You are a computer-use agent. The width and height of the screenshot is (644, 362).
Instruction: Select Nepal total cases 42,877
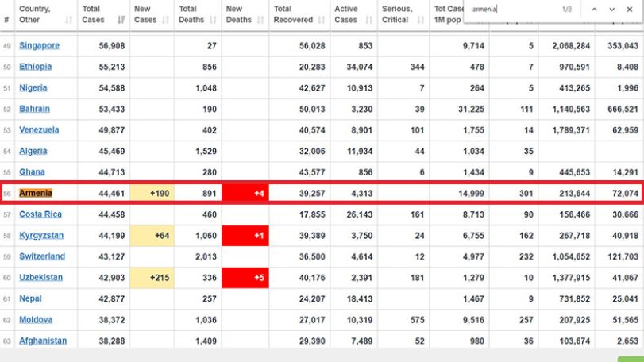coord(112,298)
